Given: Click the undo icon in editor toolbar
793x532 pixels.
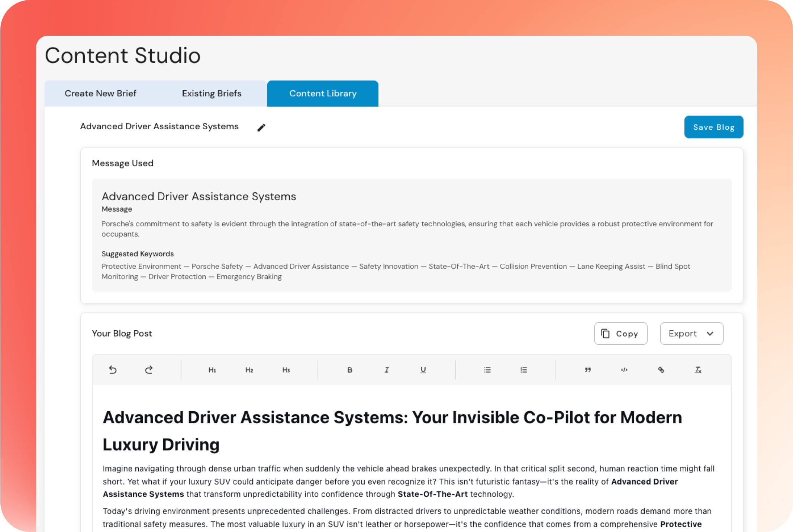Looking at the screenshot, I should tap(113, 370).
